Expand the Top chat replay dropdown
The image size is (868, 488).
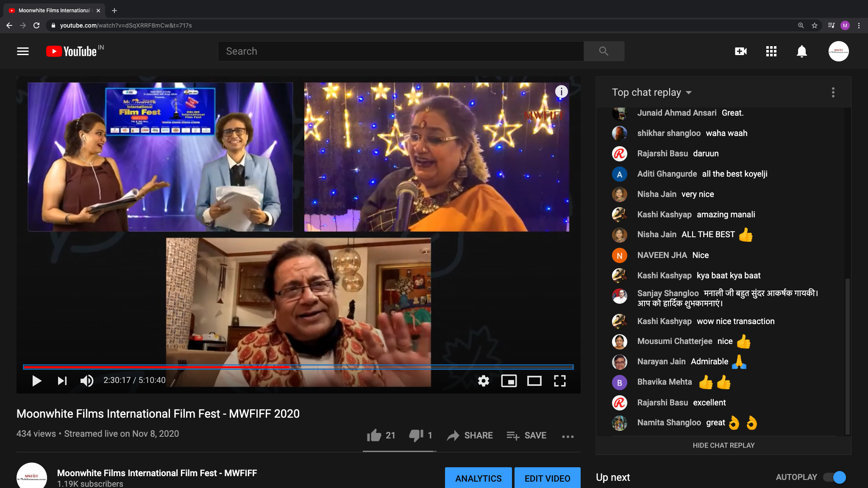click(x=652, y=92)
